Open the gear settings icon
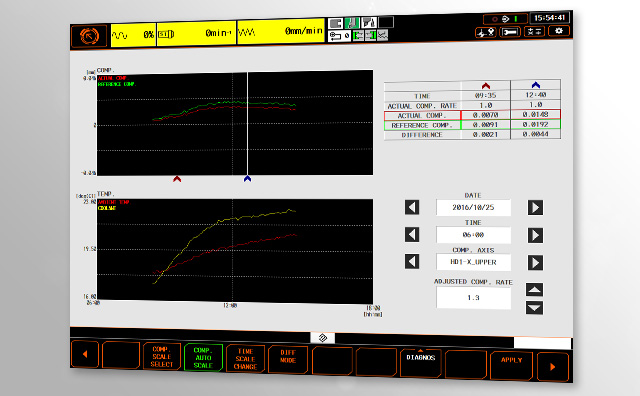The height and width of the screenshot is (396, 640). point(559,31)
